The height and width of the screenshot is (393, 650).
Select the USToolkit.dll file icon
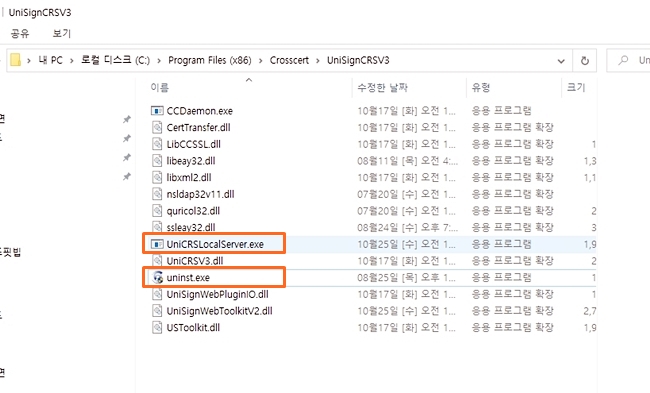click(x=157, y=328)
